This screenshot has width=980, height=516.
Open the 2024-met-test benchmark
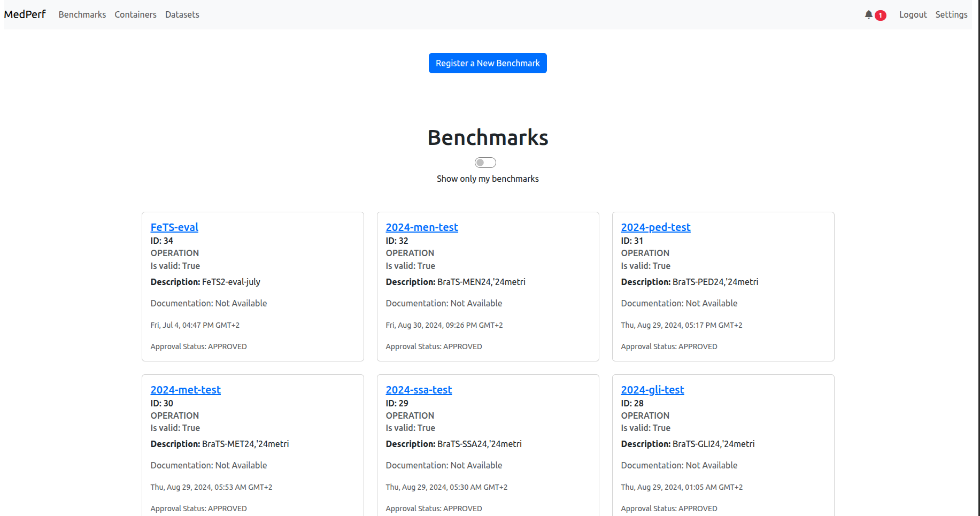point(186,390)
